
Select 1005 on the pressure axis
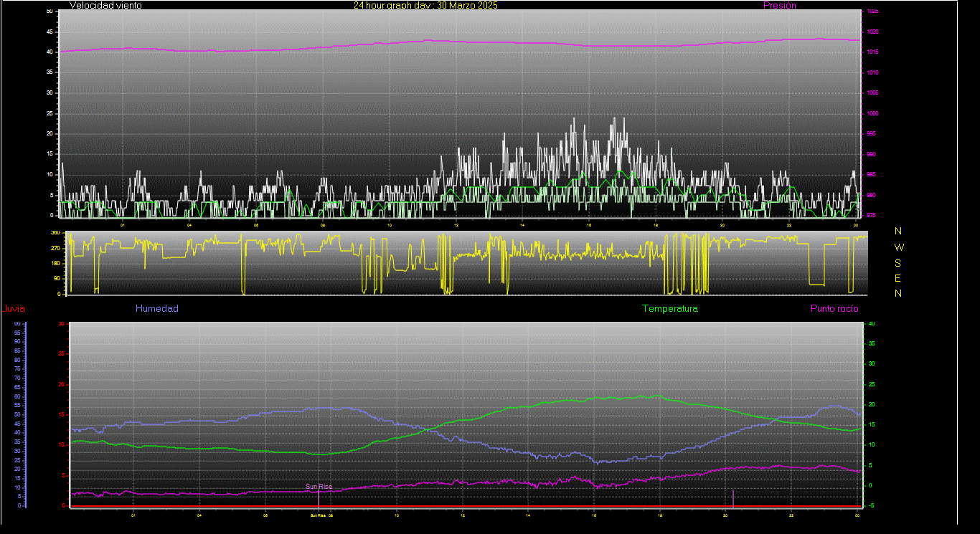(872, 93)
